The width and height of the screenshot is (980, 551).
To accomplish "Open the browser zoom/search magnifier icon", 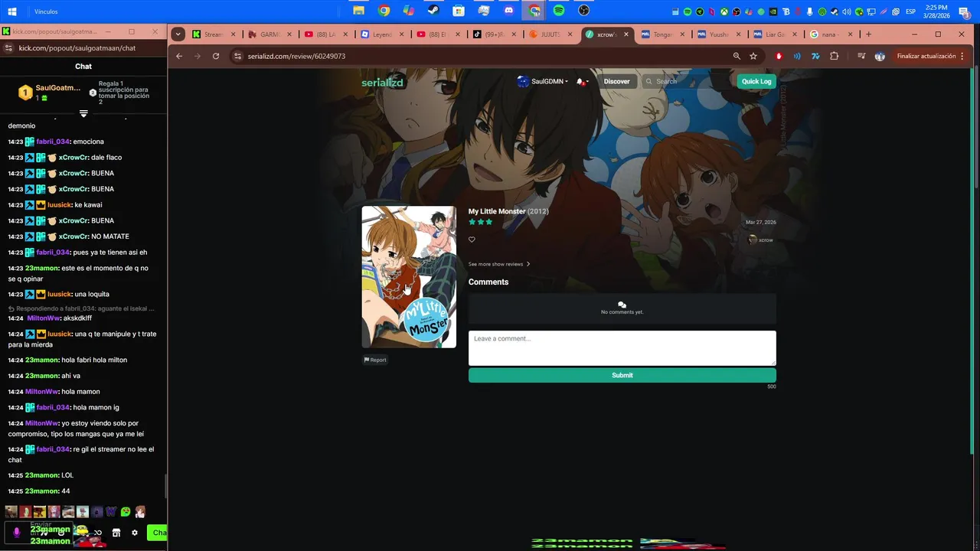I will tap(737, 56).
